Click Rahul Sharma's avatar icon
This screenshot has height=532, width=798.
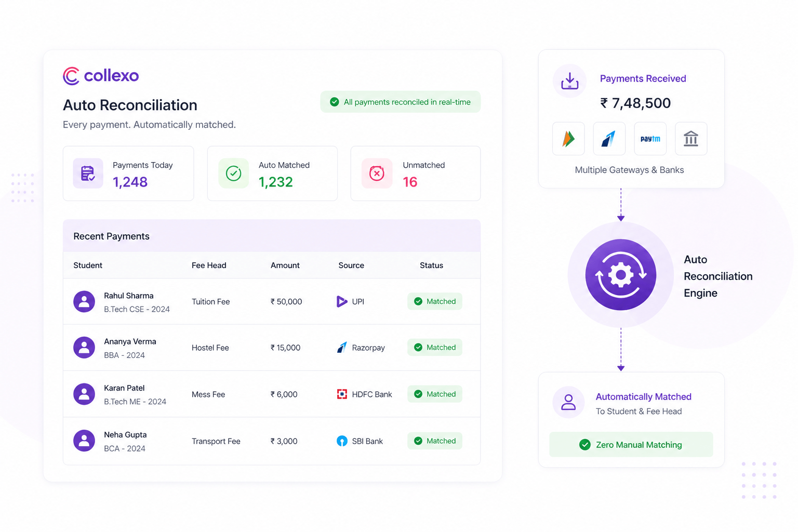pyautogui.click(x=84, y=301)
